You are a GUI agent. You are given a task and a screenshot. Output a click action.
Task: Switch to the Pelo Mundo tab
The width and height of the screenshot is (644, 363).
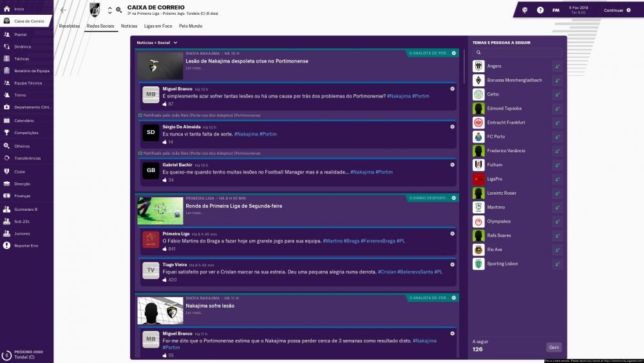coord(191,26)
